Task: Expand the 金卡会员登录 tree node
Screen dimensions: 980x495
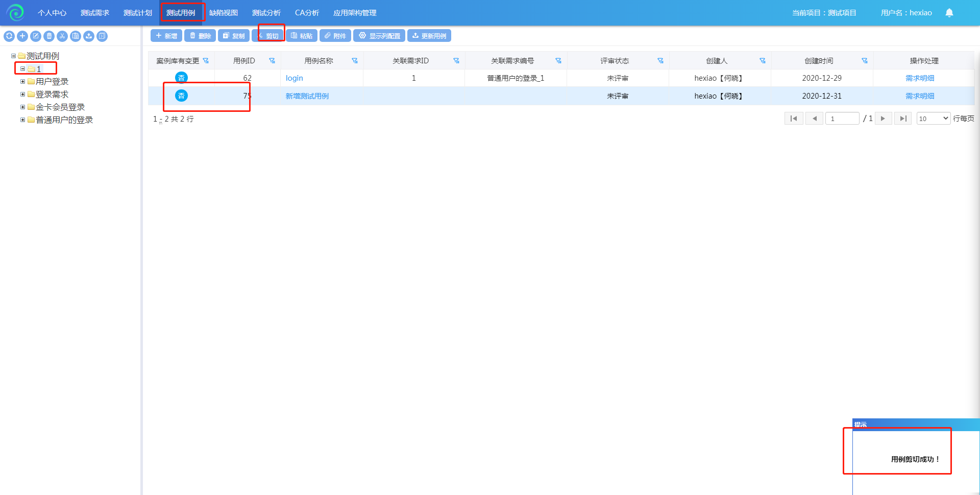Action: (x=22, y=107)
